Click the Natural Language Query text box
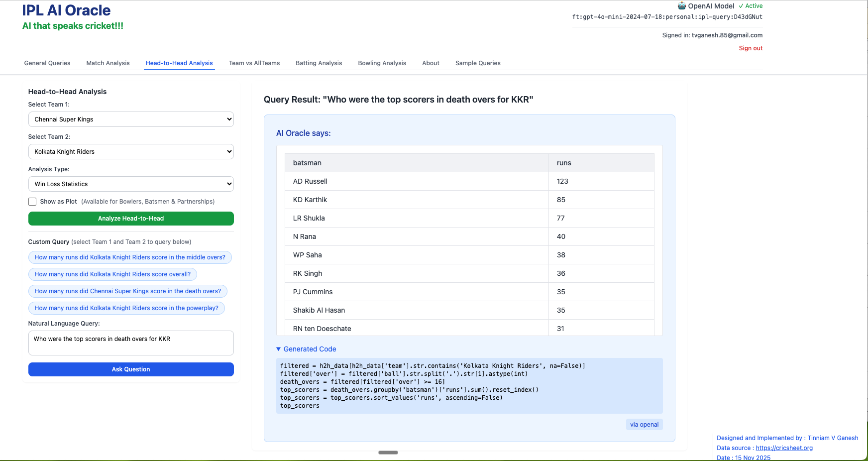The image size is (868, 461). tap(131, 343)
